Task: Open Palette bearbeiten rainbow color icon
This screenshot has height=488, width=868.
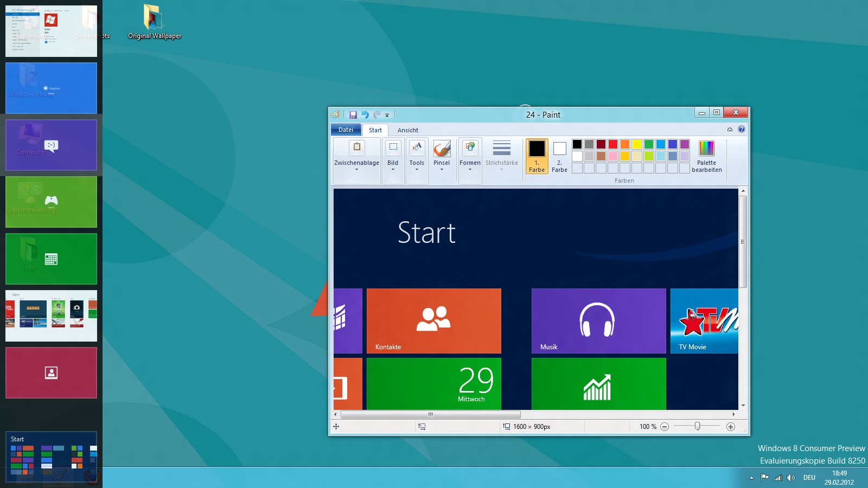Action: (x=706, y=148)
